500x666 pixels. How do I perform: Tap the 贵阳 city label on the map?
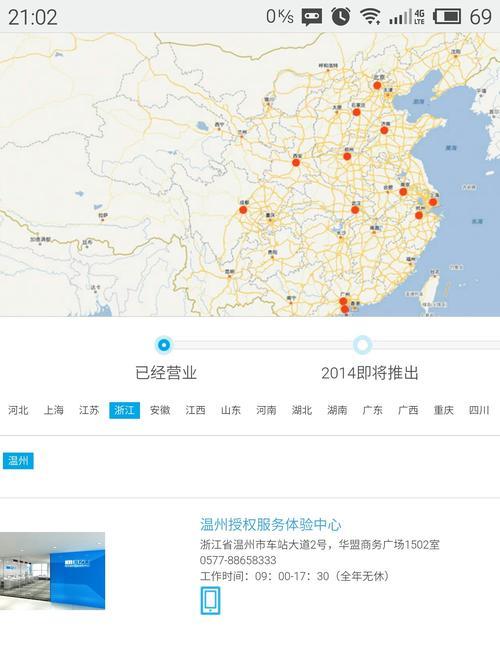272,252
